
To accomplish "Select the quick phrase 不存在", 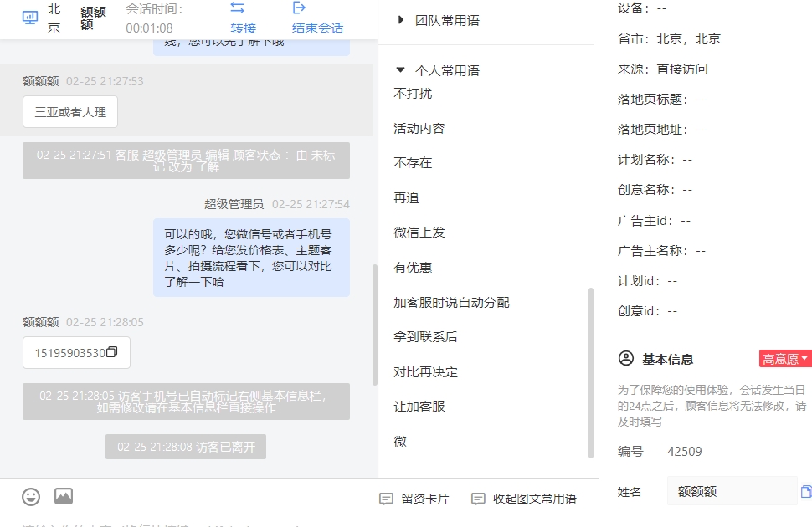I will point(413,162).
